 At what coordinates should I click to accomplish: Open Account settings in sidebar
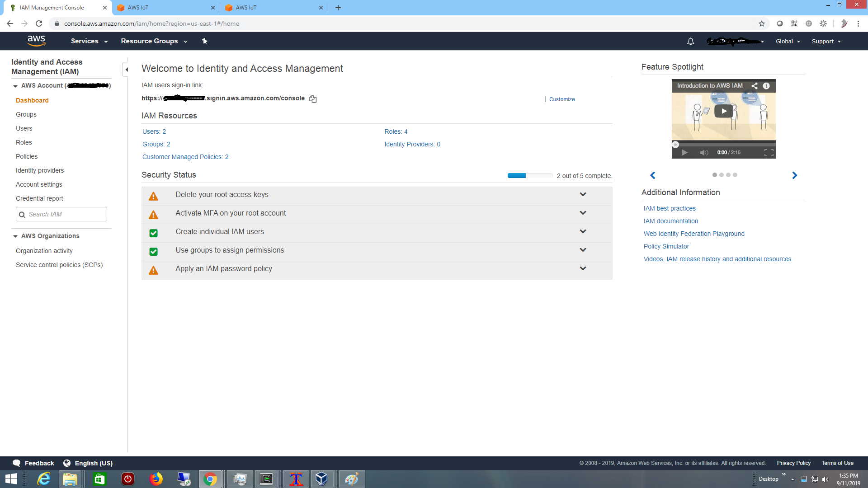point(39,184)
